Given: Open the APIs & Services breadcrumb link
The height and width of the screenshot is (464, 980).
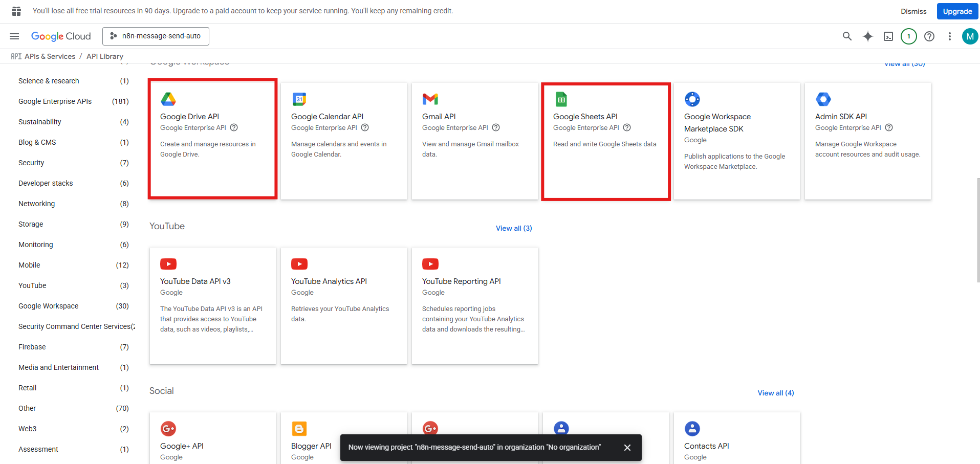Looking at the screenshot, I should 50,56.
